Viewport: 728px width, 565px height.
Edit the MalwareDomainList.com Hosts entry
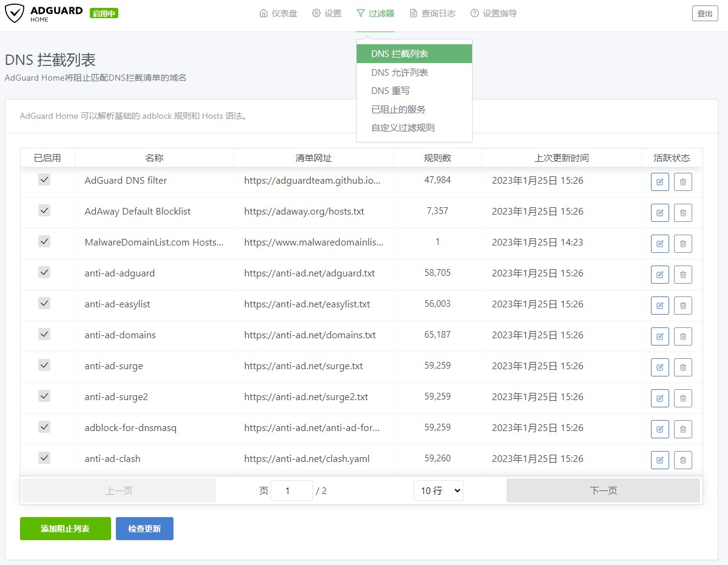(x=660, y=244)
